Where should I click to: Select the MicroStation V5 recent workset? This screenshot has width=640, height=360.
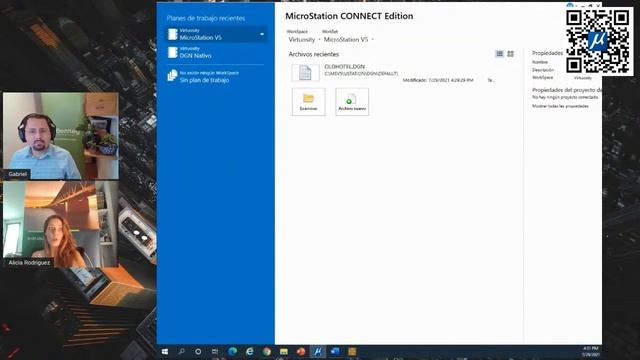pyautogui.click(x=216, y=34)
